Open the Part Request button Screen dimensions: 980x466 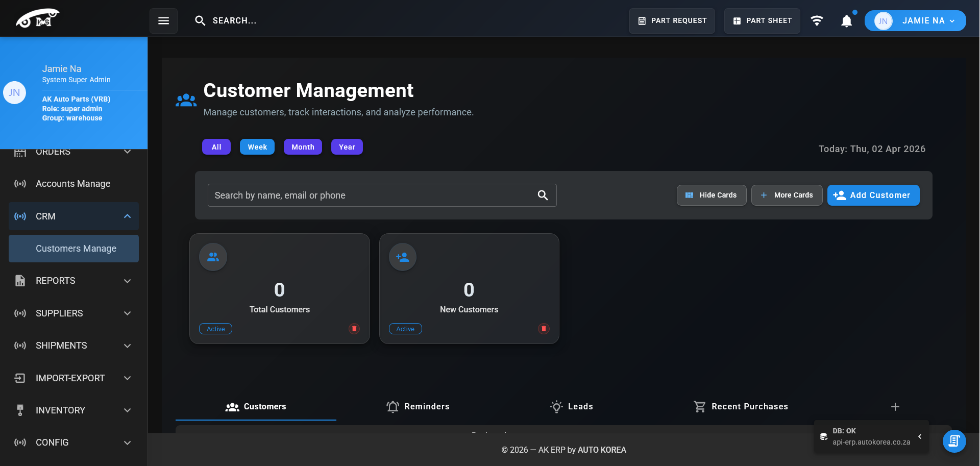point(672,21)
